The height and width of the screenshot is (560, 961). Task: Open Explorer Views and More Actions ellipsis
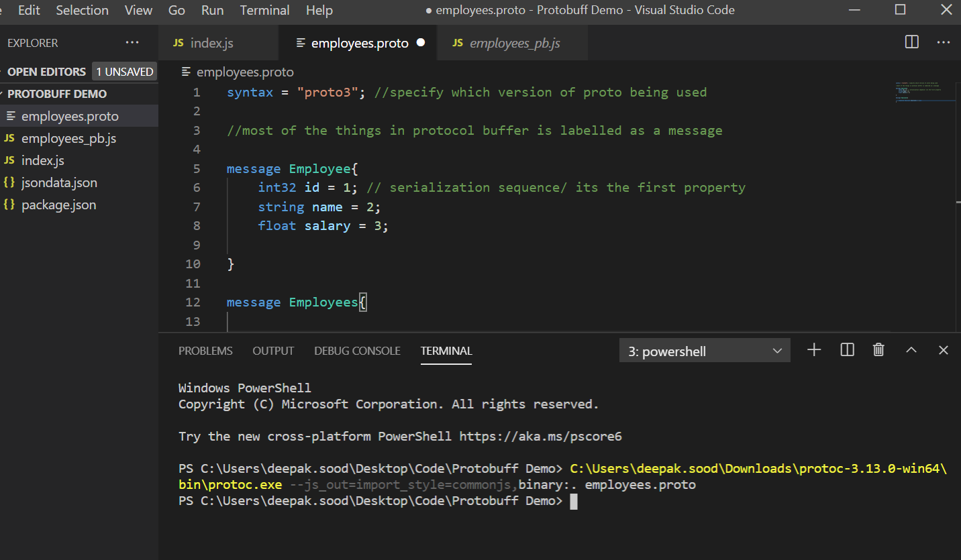click(x=132, y=43)
